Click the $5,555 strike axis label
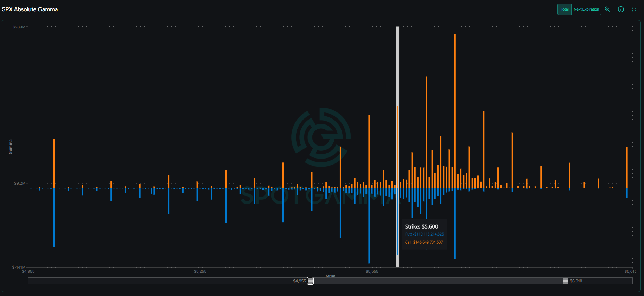644x296 pixels. 372,271
